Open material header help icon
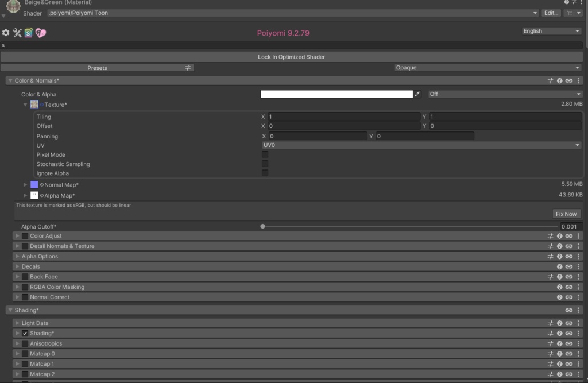588x383 pixels. point(566,2)
